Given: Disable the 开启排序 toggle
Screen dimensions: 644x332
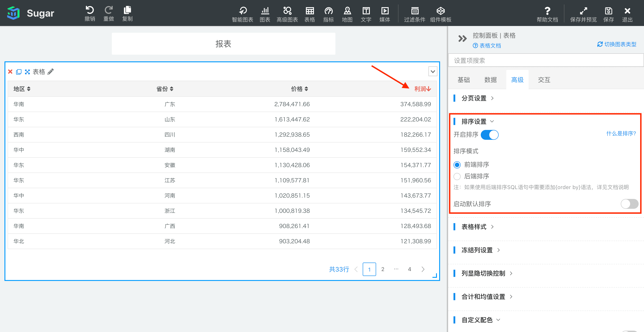Looking at the screenshot, I should pos(489,135).
